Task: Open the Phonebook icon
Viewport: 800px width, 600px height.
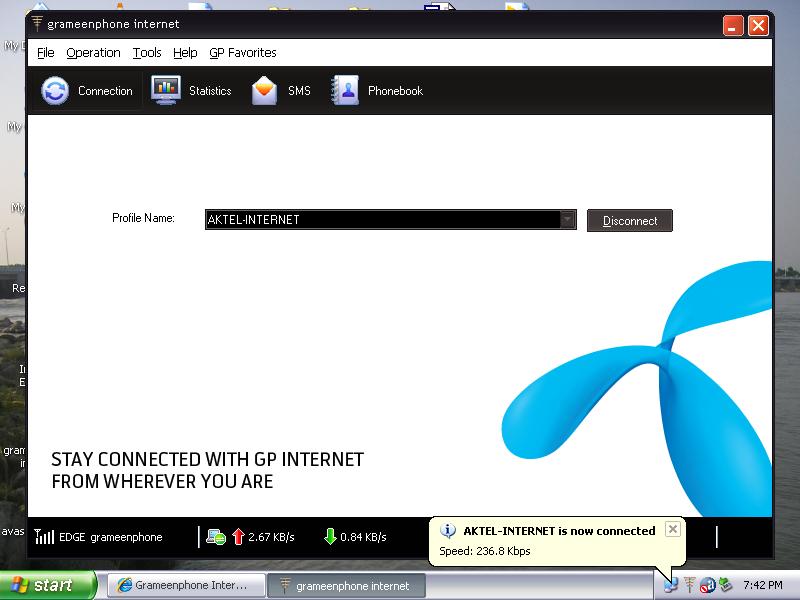Action: pos(345,90)
